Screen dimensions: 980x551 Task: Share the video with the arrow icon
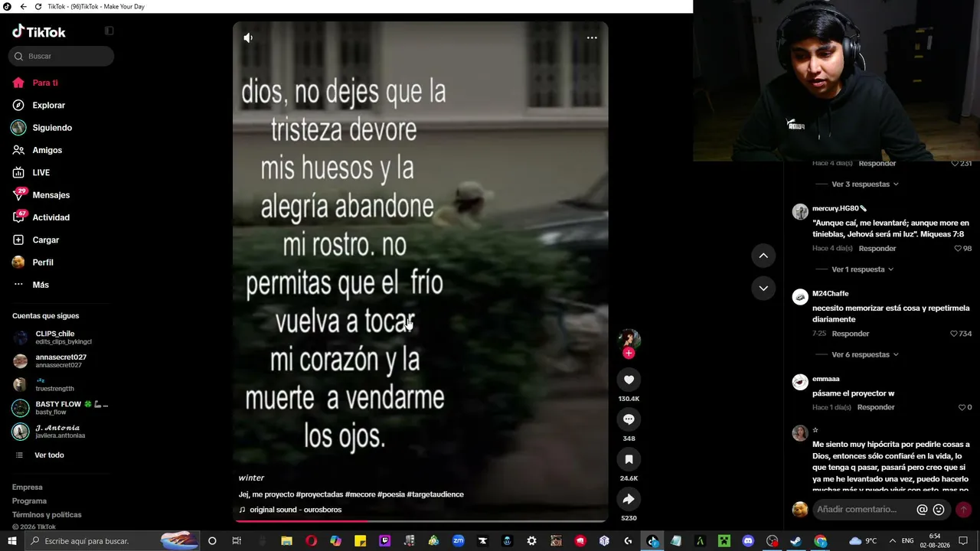click(629, 499)
